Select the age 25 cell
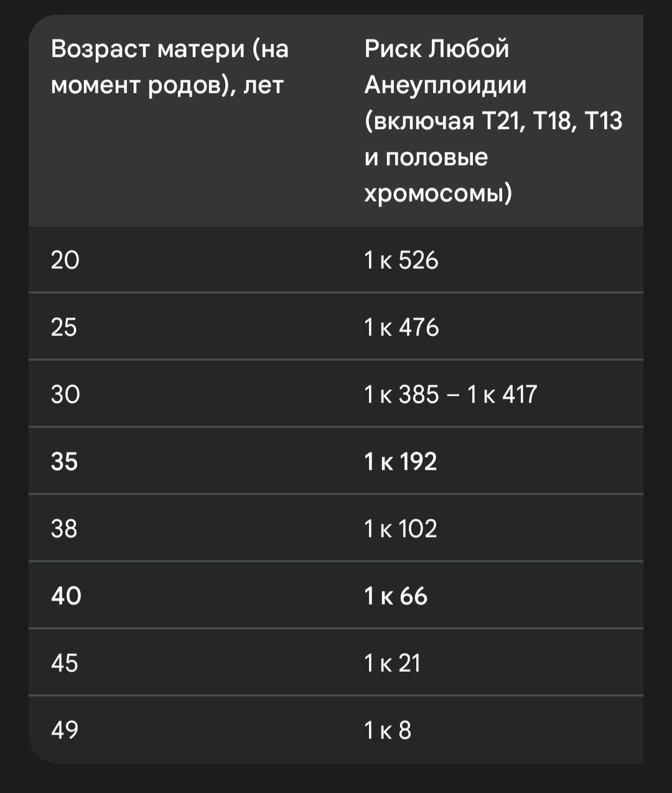 tap(64, 327)
